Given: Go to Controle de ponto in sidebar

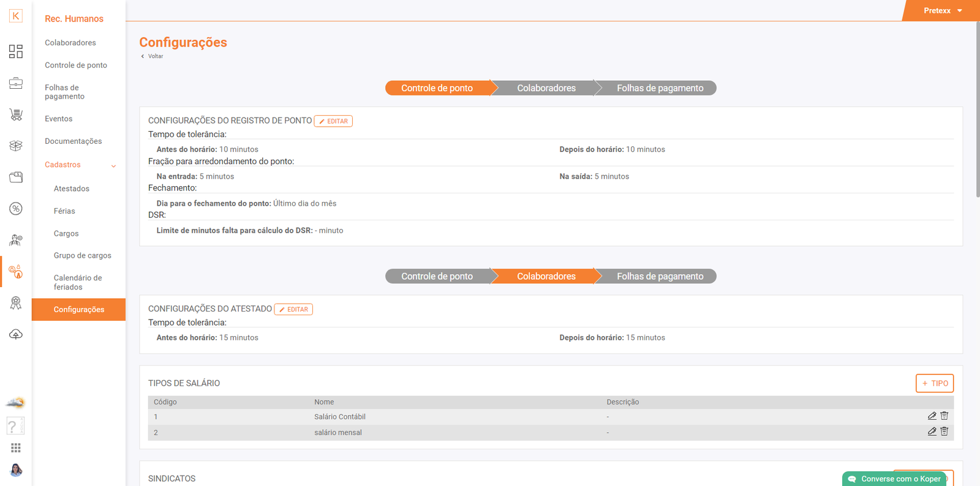Looking at the screenshot, I should [76, 65].
